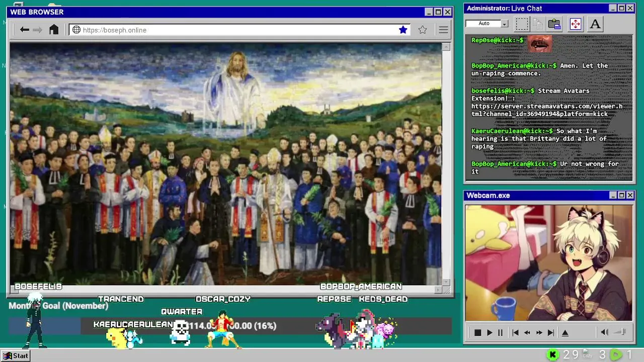Click the eject button in Webcam.exe
Image resolution: width=644 pixels, height=362 pixels.
coord(565,332)
